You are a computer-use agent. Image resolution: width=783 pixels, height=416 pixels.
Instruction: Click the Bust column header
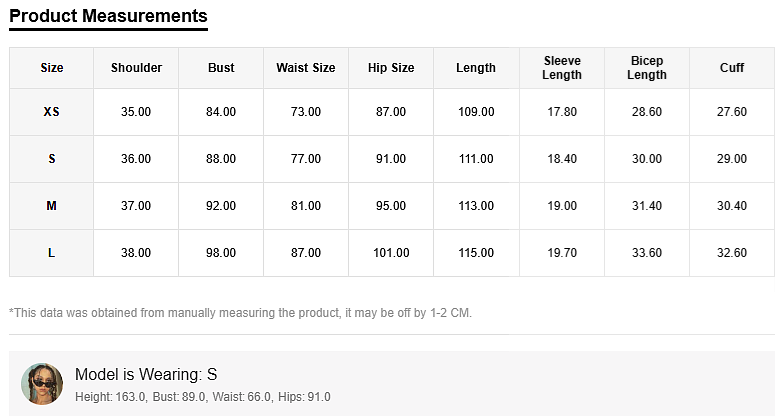221,68
